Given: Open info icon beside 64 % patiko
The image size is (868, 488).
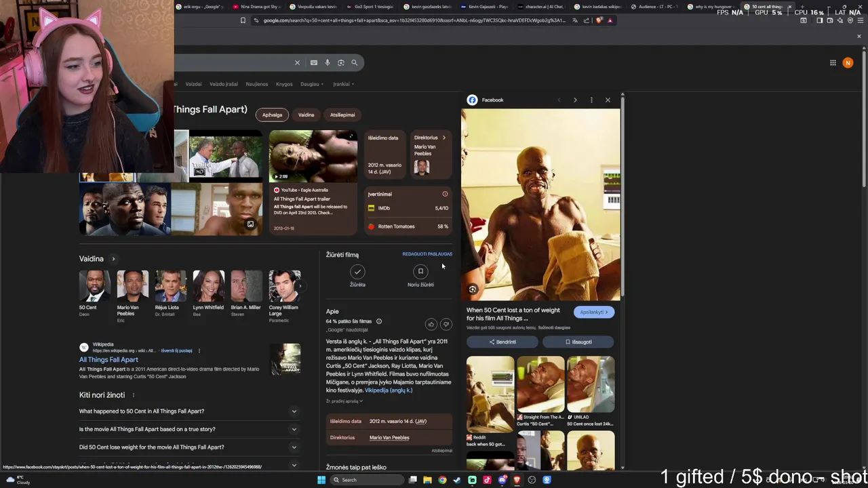Looking at the screenshot, I should (x=379, y=321).
